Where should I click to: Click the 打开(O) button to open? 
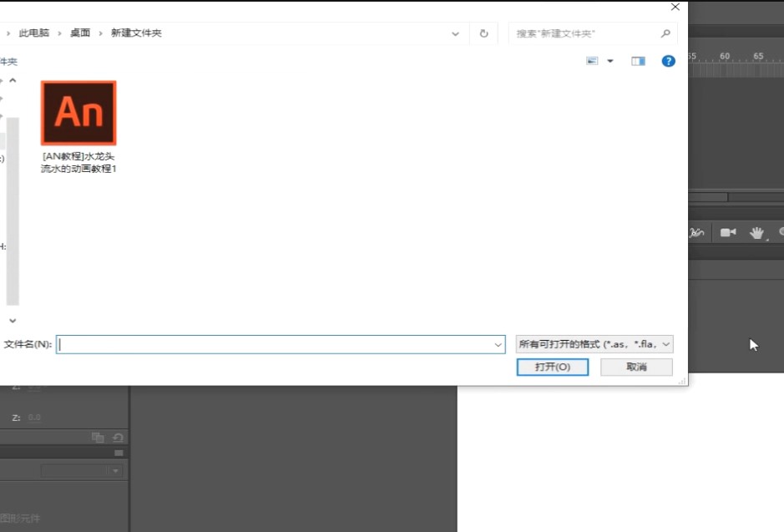pyautogui.click(x=552, y=367)
